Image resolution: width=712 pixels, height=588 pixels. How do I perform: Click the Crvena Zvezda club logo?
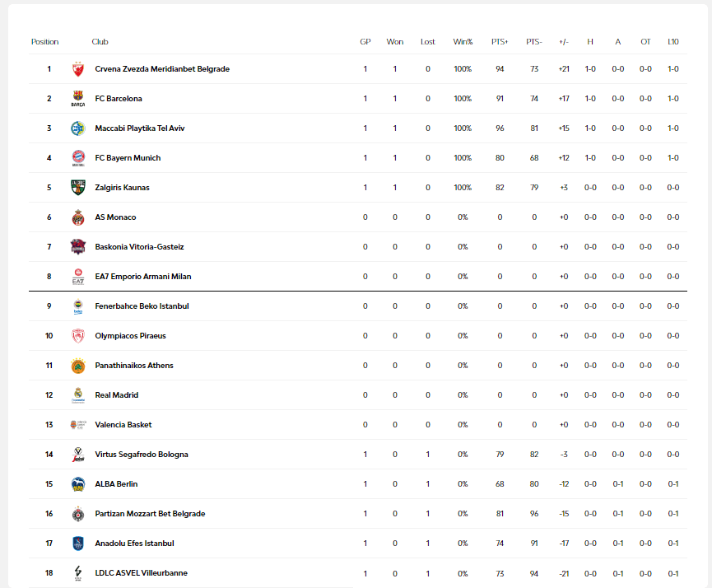coord(78,69)
